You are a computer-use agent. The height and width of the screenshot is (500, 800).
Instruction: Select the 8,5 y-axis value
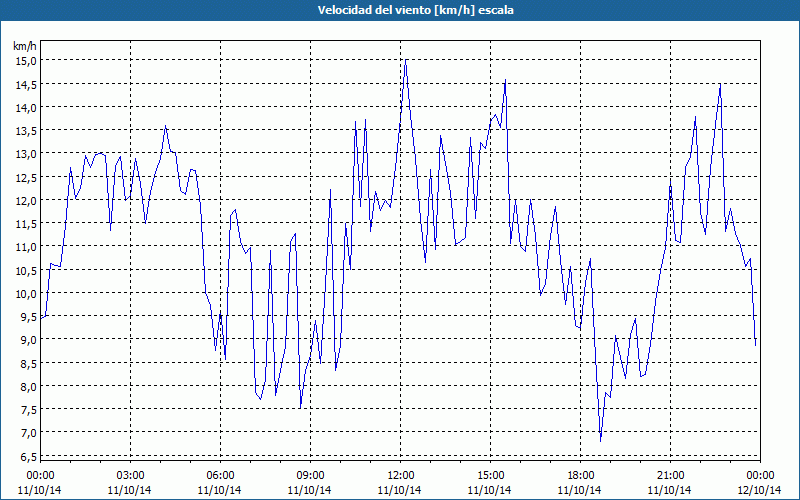click(x=28, y=364)
